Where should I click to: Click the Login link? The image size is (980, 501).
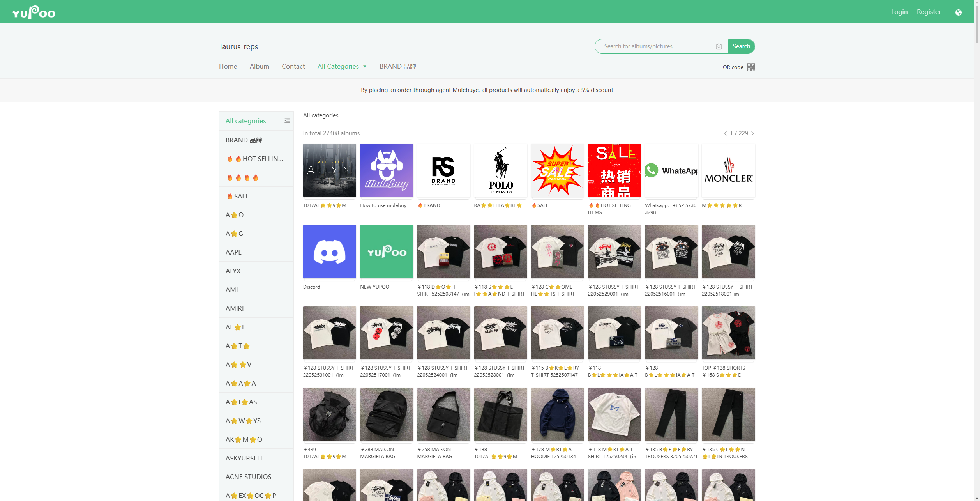(x=899, y=12)
